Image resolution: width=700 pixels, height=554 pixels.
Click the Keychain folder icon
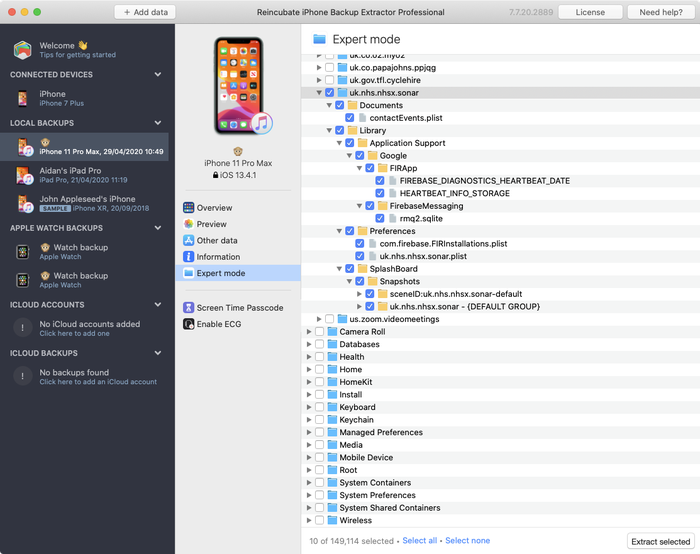point(332,420)
